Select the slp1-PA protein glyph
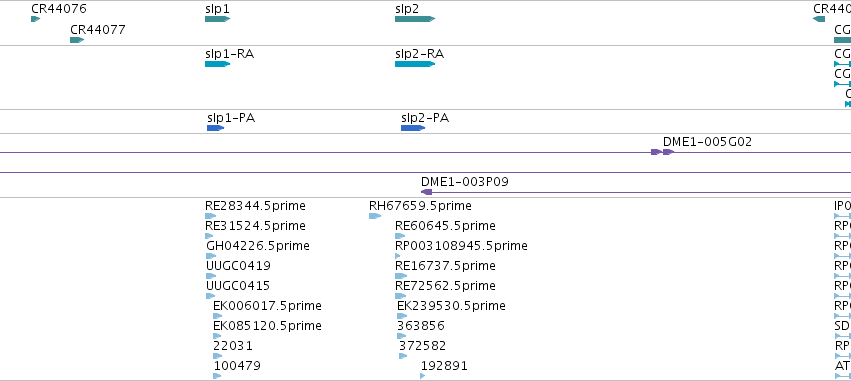 point(215,128)
